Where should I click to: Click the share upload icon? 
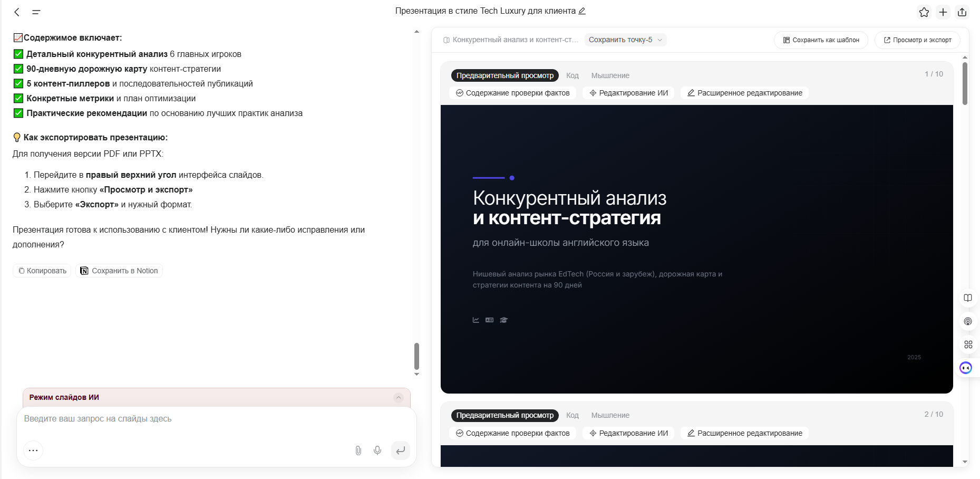(962, 12)
